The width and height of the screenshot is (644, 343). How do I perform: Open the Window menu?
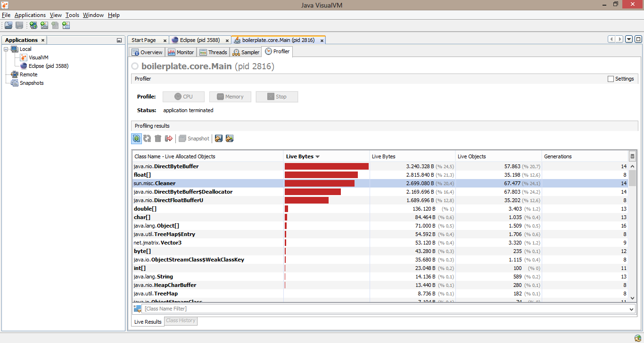93,15
